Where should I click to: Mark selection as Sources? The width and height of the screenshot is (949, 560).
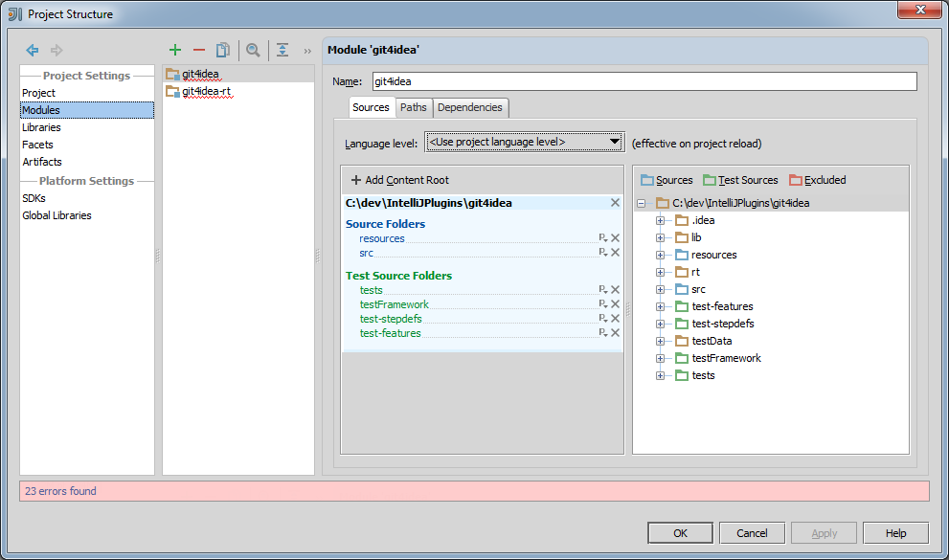[x=667, y=180]
